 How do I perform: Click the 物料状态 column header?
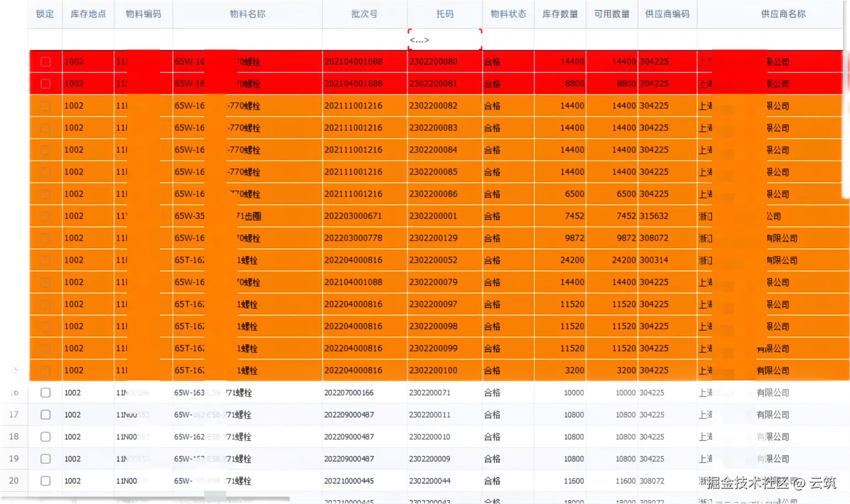(x=507, y=14)
